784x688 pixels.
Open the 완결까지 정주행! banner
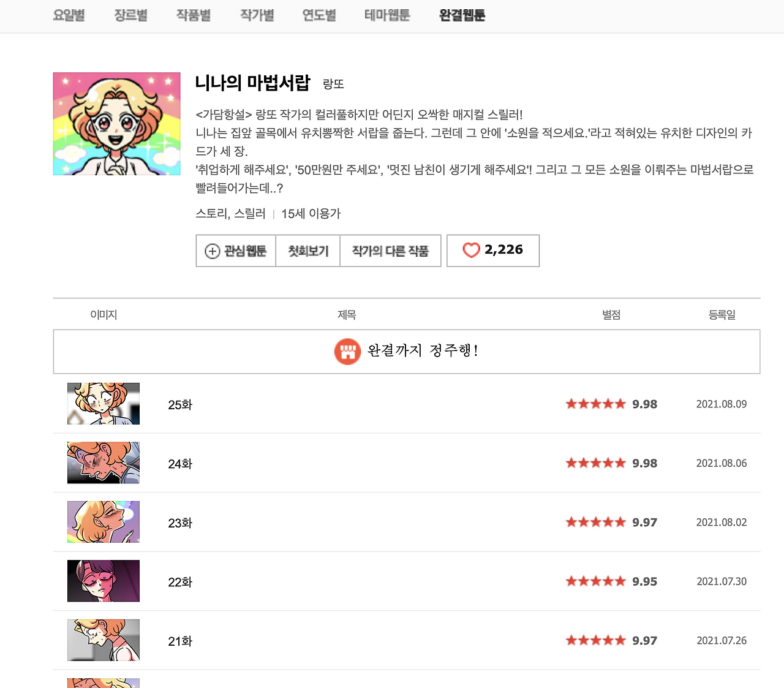click(407, 352)
